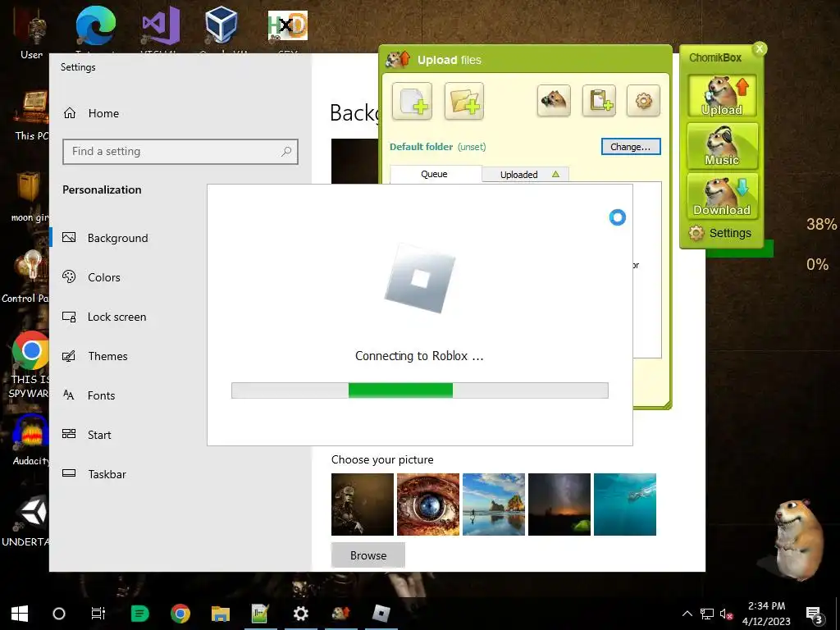
Task: Click the Browse button for pictures
Action: [x=368, y=555]
